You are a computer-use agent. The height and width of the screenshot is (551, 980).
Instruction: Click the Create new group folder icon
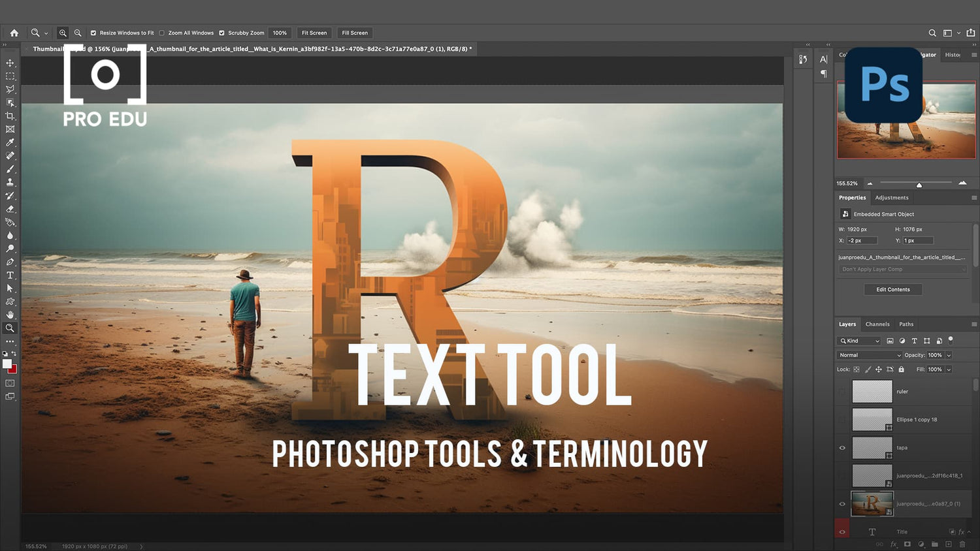934,544
